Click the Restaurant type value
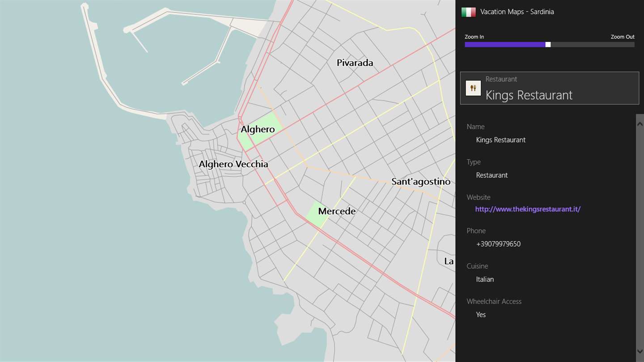Screen dimensions: 644x362 pyautogui.click(x=492, y=175)
